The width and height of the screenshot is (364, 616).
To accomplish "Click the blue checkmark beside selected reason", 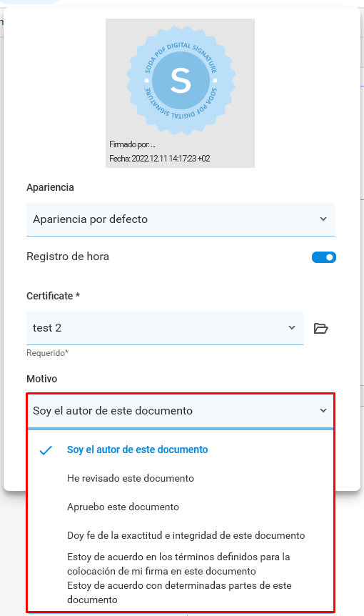I will point(46,450).
